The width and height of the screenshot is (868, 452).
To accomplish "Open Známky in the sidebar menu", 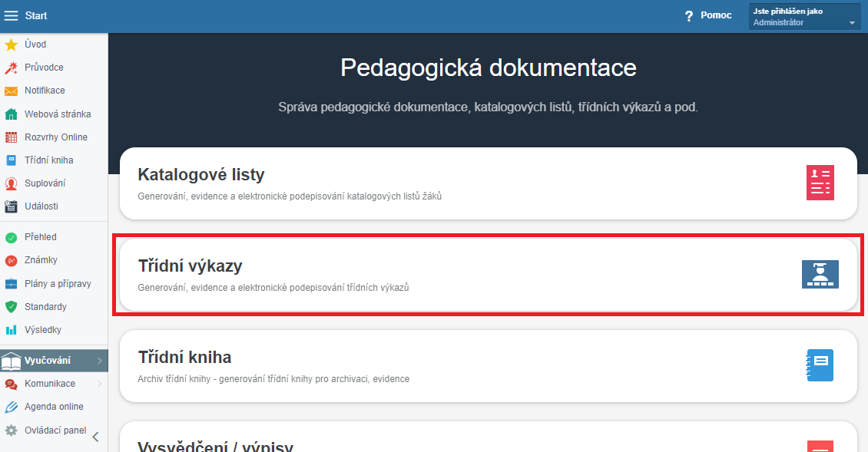I will coord(41,260).
